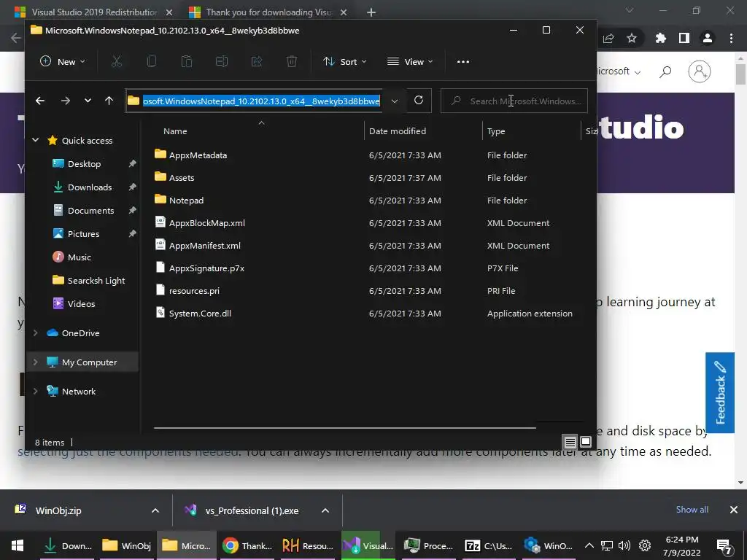Open the New dropdown menu
This screenshot has width=747, height=560.
(63, 61)
